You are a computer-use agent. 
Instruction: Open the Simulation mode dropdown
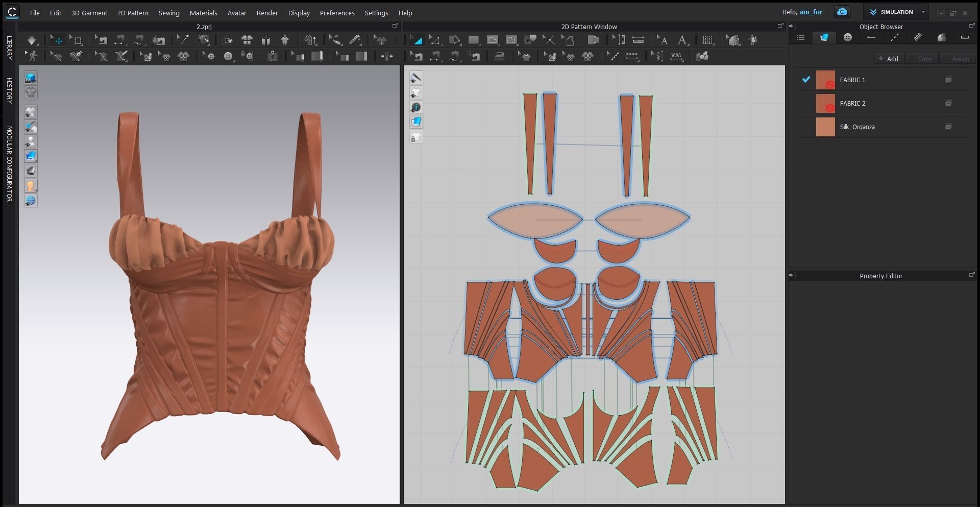pyautogui.click(x=923, y=12)
